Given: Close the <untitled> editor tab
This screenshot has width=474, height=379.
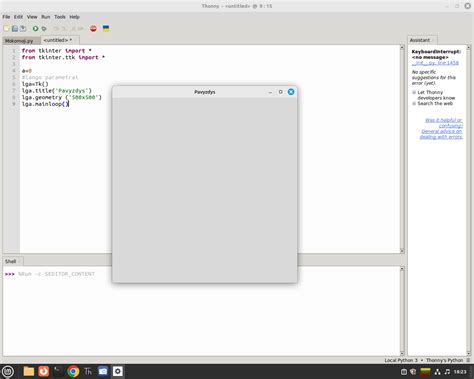Looking at the screenshot, I should (x=75, y=40).
